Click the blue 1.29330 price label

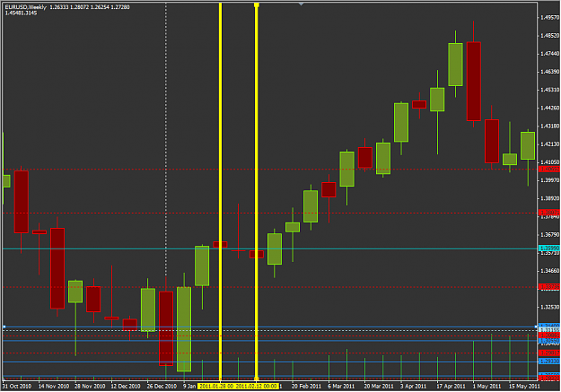549,362
